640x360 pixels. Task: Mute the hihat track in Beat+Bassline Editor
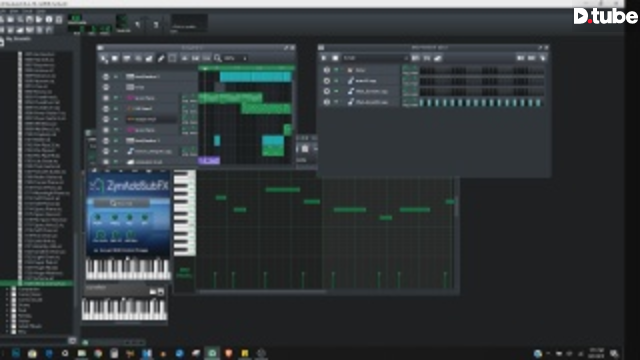coord(336,102)
